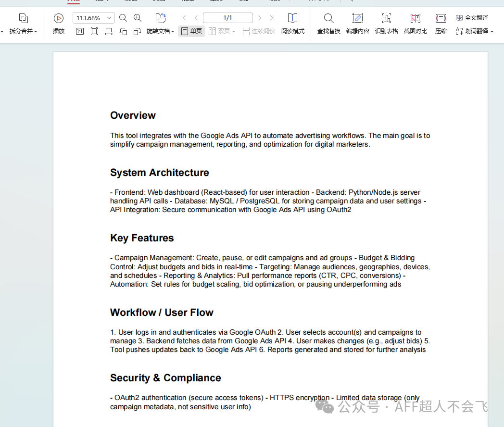
Task: Enter 阅读模式 reading mode
Action: coord(292,24)
